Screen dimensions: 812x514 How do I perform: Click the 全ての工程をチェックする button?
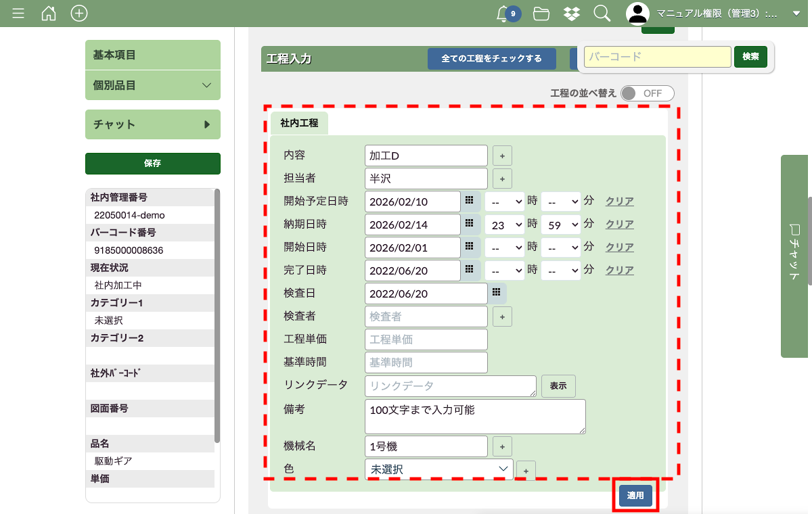[491, 59]
